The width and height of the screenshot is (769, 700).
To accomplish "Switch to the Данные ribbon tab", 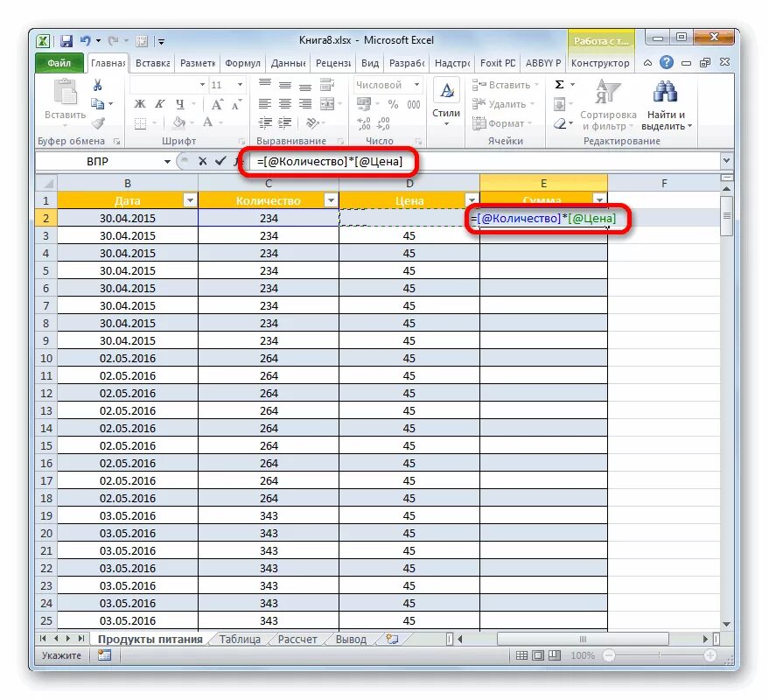I will click(x=288, y=63).
